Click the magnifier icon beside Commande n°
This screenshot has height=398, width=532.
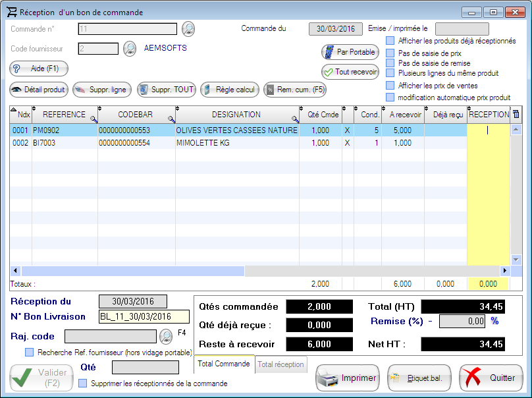[x=188, y=28]
